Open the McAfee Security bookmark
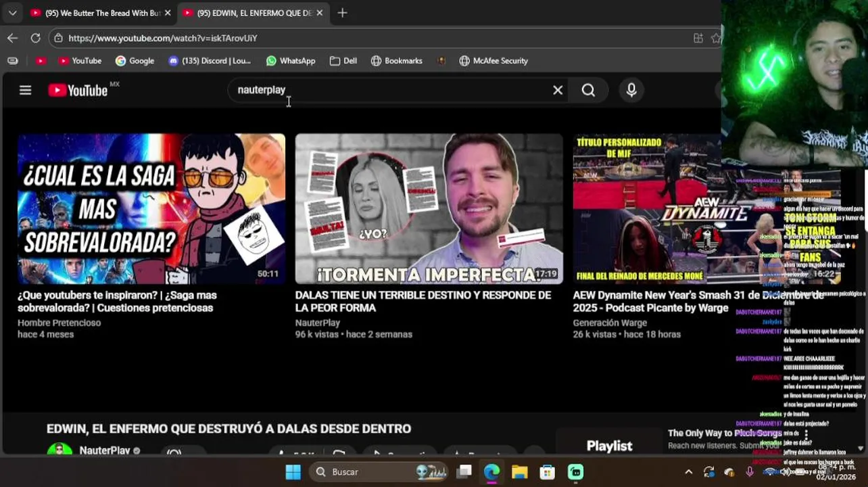868x487 pixels. 493,61
